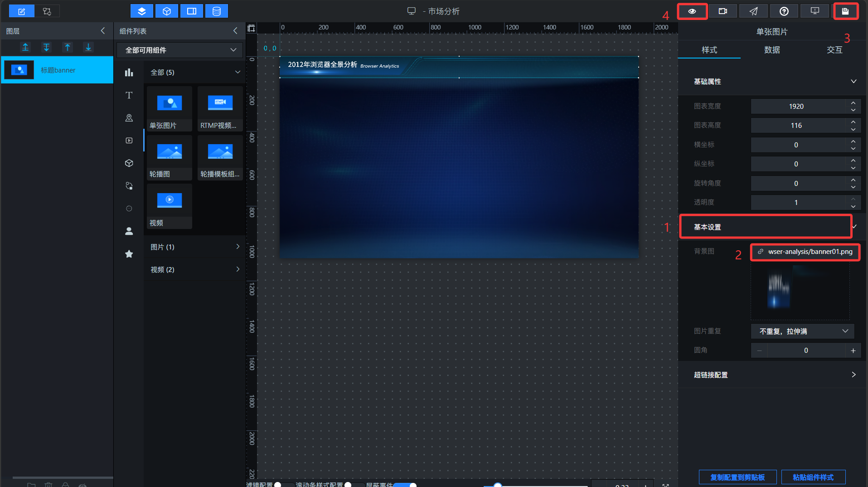Save the screen with floppy icon
The height and width of the screenshot is (487, 868).
tap(845, 11)
